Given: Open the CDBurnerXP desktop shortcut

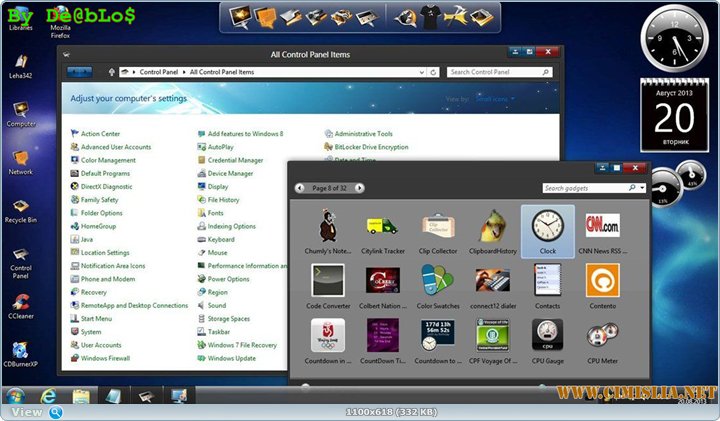Looking at the screenshot, I should (x=21, y=353).
